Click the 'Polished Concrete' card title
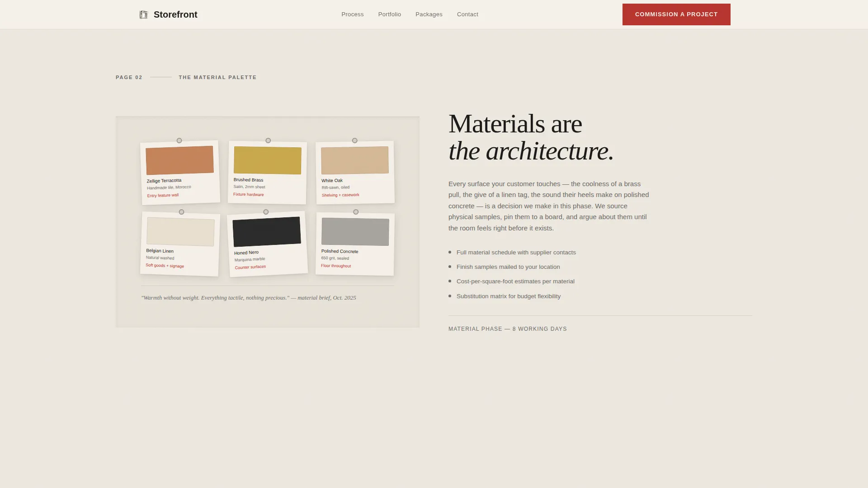Viewport: 868px width, 488px height. click(x=340, y=251)
